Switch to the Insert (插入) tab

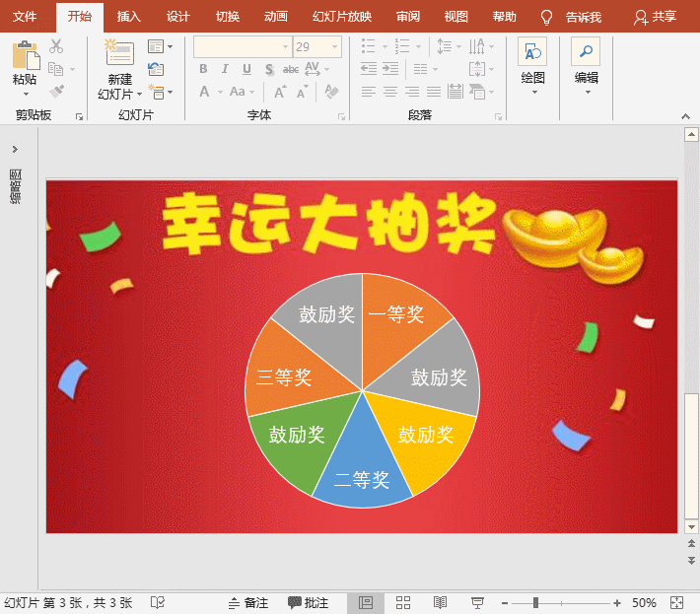(128, 17)
